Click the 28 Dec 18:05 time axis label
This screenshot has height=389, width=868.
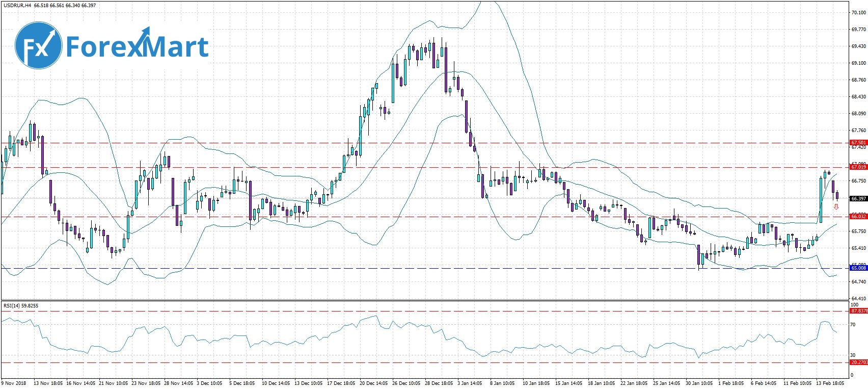(439, 383)
